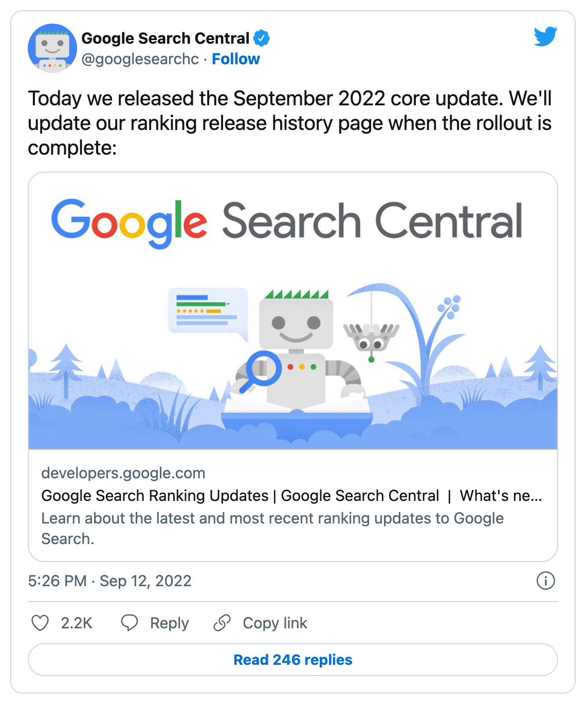Like the tweet with the heart icon
This screenshot has height=709, width=588.
click(40, 623)
